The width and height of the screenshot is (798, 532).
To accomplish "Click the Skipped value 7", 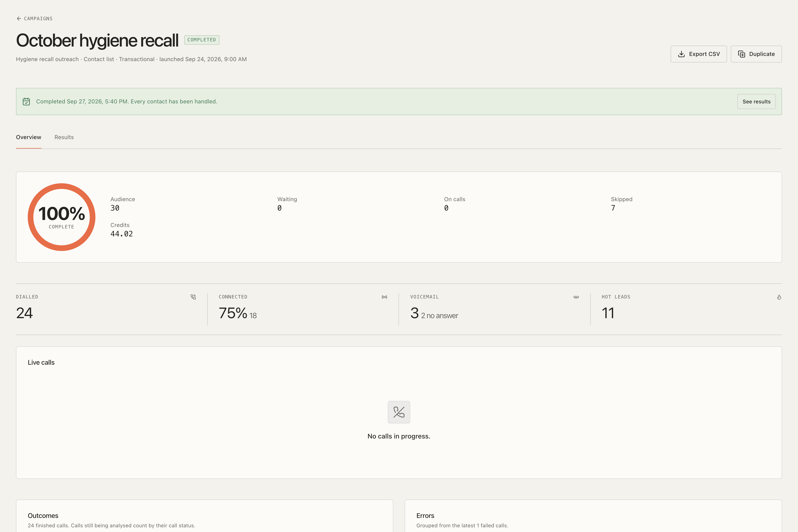I will coord(613,208).
